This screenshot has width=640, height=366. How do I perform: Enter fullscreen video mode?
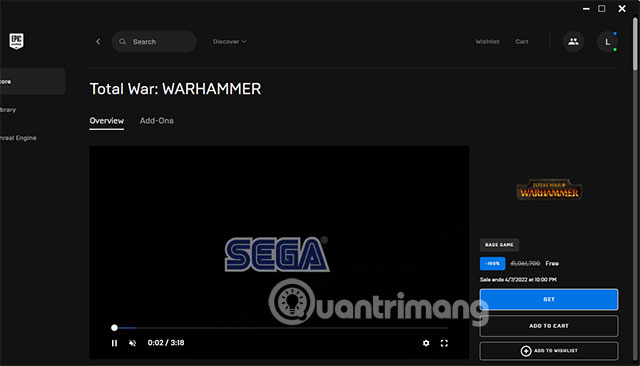coord(444,343)
